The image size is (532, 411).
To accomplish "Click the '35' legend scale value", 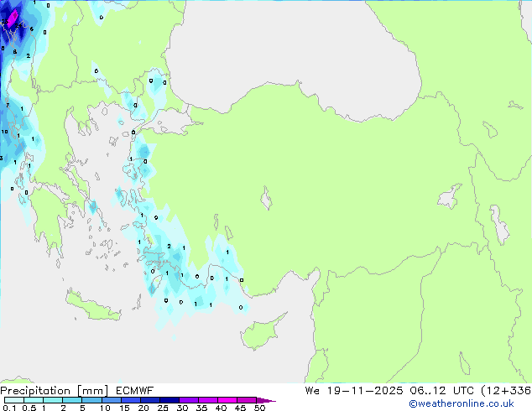I will pyautogui.click(x=201, y=408).
